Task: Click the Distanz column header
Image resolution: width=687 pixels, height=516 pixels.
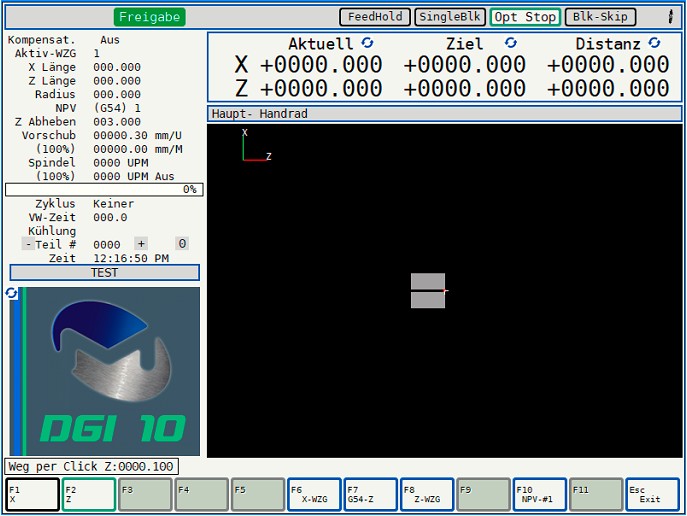Action: [x=608, y=43]
